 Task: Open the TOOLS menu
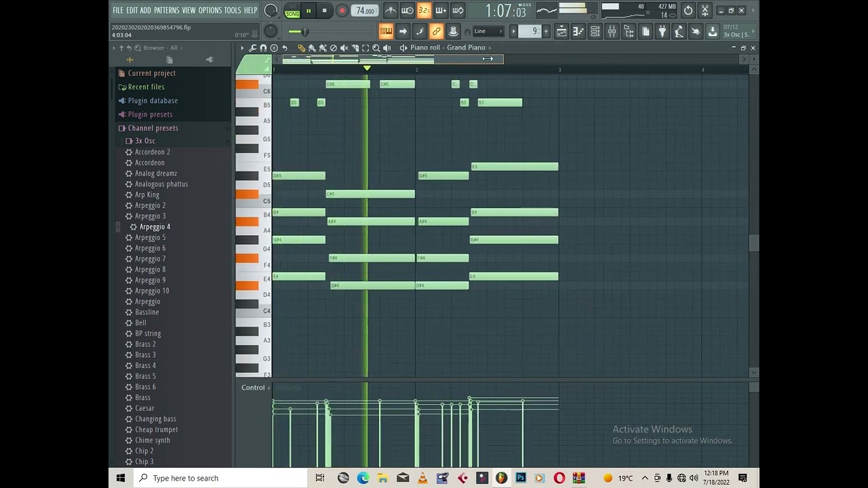click(233, 10)
